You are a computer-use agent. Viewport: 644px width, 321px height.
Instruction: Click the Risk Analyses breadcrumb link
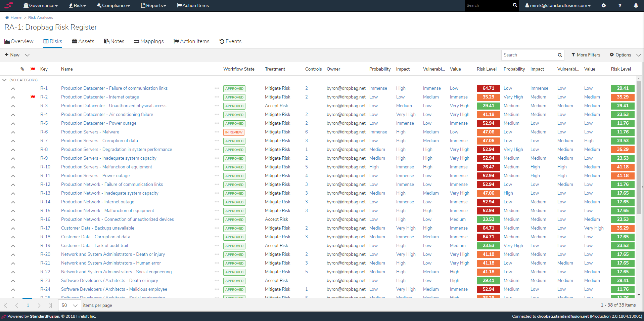(41, 17)
